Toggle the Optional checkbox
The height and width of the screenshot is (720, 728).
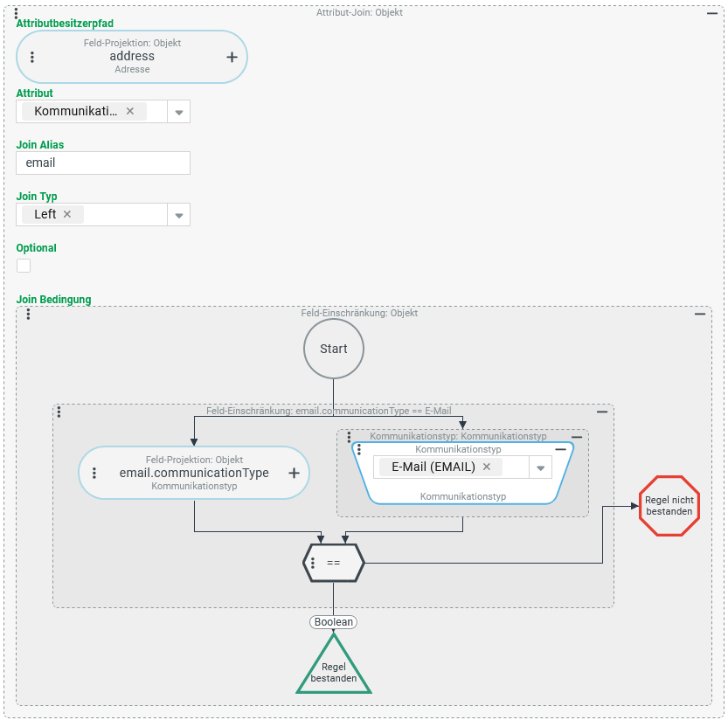(24, 266)
